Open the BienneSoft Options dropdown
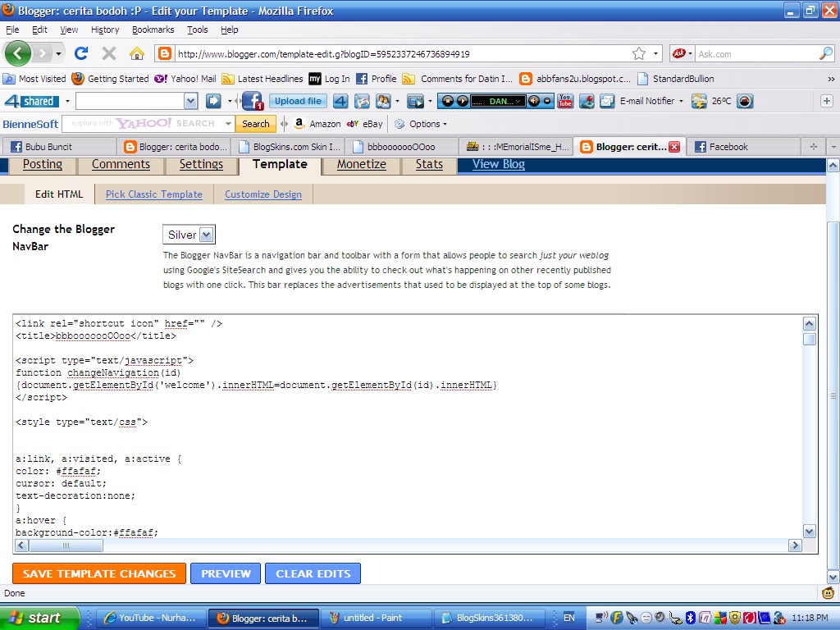 pos(421,124)
